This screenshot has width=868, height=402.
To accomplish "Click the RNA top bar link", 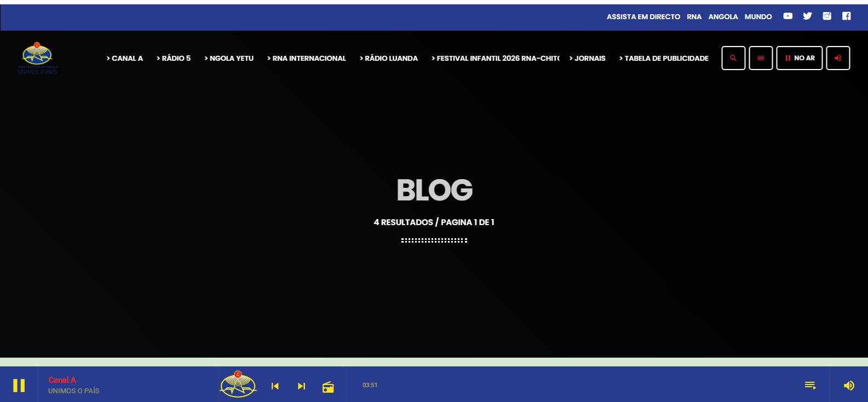I will pyautogui.click(x=694, y=17).
